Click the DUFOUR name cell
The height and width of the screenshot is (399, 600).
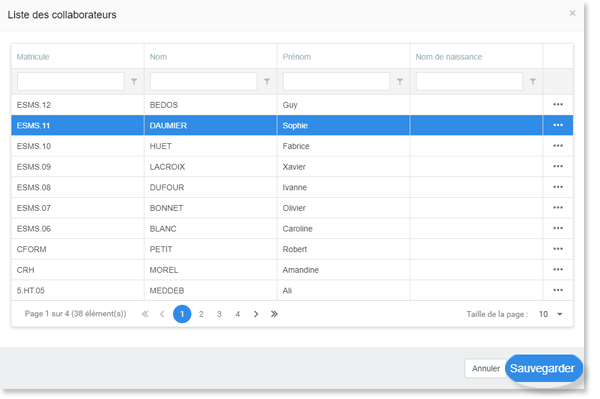pos(210,187)
